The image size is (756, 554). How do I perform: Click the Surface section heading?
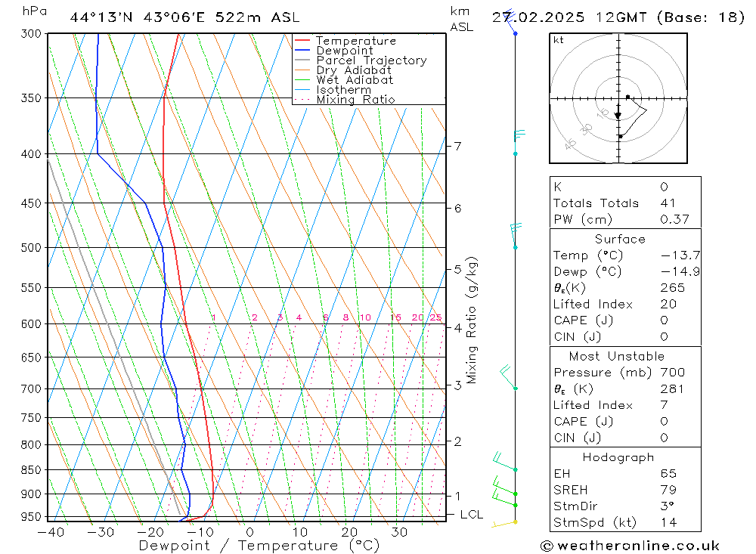pos(620,239)
